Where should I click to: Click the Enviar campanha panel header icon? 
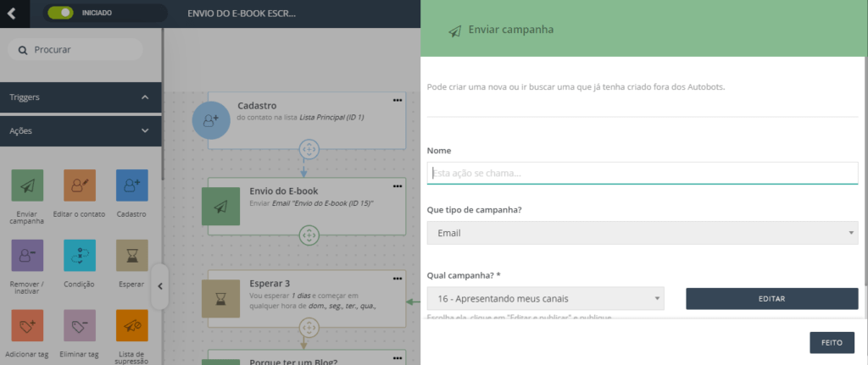(454, 30)
